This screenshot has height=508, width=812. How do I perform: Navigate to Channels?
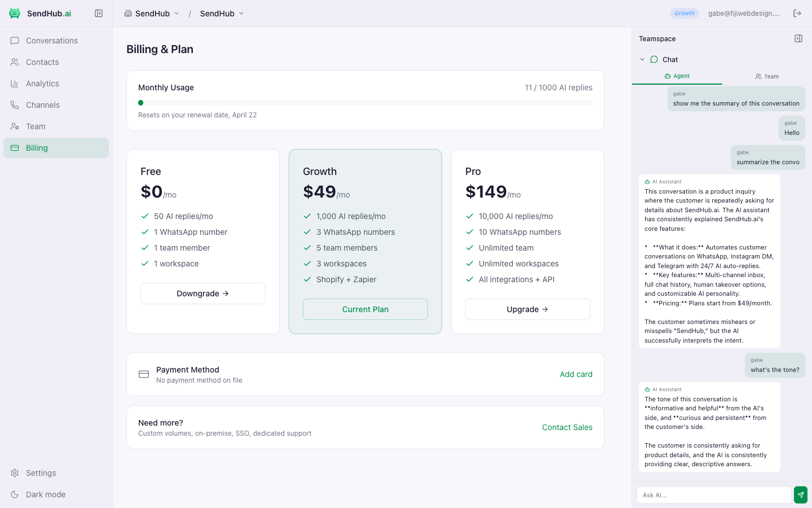pyautogui.click(x=56, y=105)
